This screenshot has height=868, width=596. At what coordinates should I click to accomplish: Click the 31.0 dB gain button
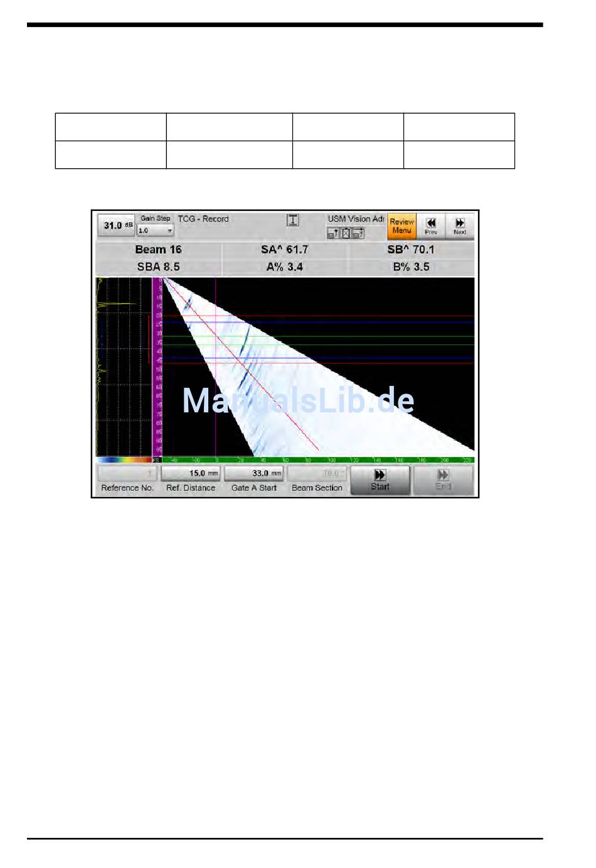pyautogui.click(x=116, y=226)
